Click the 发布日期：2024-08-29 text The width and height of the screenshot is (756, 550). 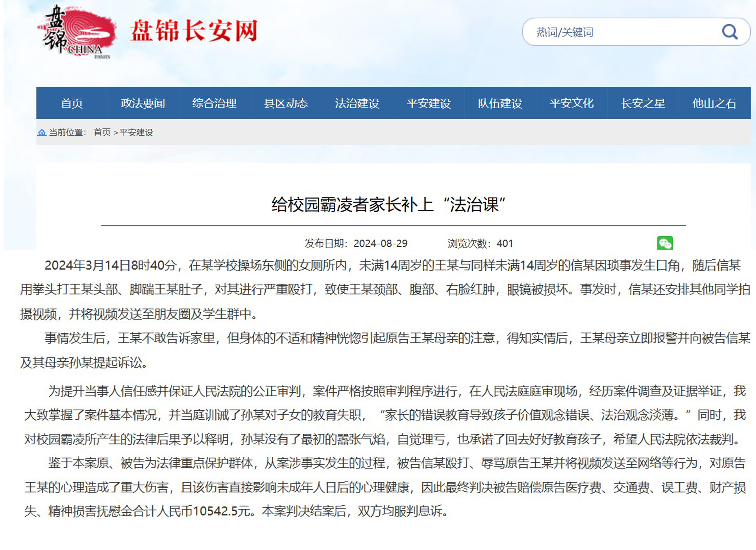pyautogui.click(x=356, y=244)
